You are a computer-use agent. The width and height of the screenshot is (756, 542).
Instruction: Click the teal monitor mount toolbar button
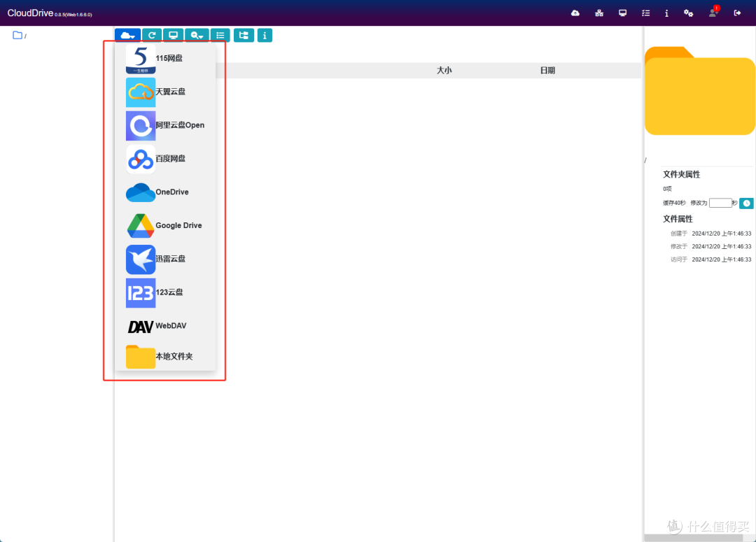173,35
